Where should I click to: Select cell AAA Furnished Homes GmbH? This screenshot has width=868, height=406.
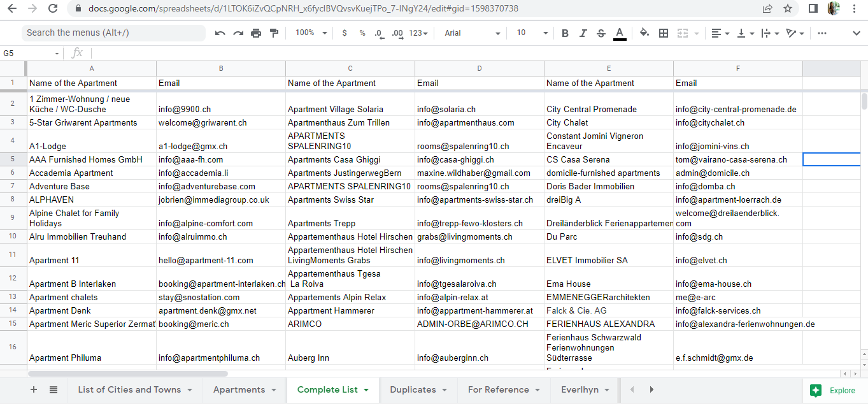tap(92, 159)
